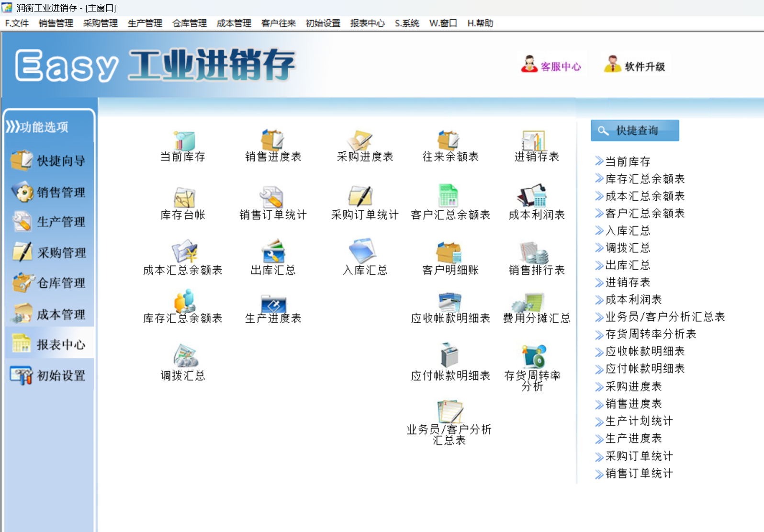Viewport: 764px width, 532px height.
Task: Open the 库存汇总余额表 quick link
Action: point(640,179)
